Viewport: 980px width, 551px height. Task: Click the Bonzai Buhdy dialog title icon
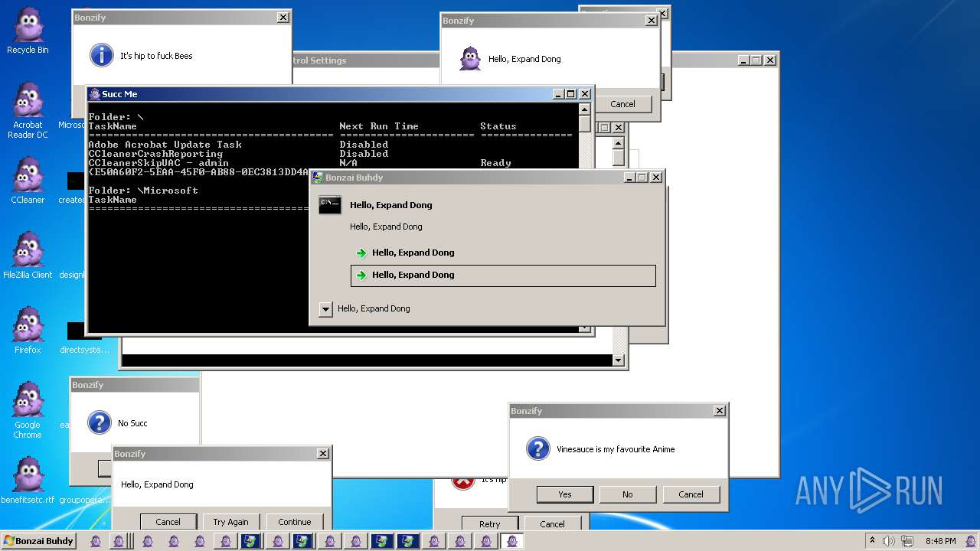318,178
